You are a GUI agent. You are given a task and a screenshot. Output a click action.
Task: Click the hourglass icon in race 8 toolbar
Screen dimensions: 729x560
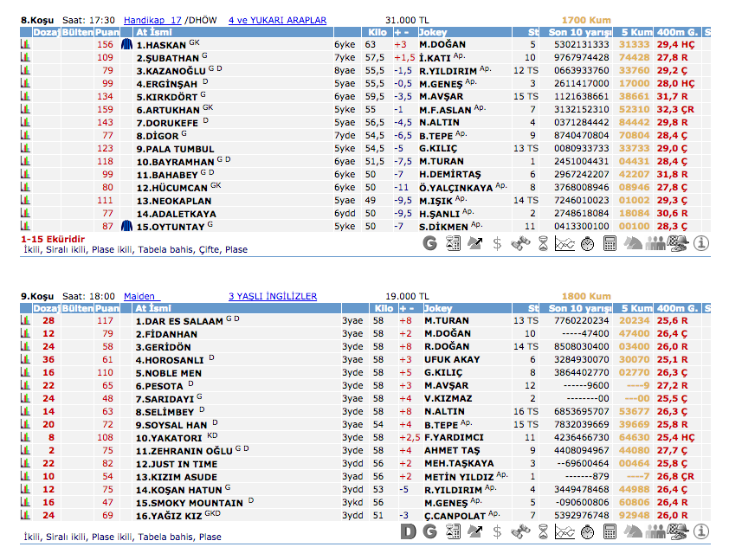[543, 244]
